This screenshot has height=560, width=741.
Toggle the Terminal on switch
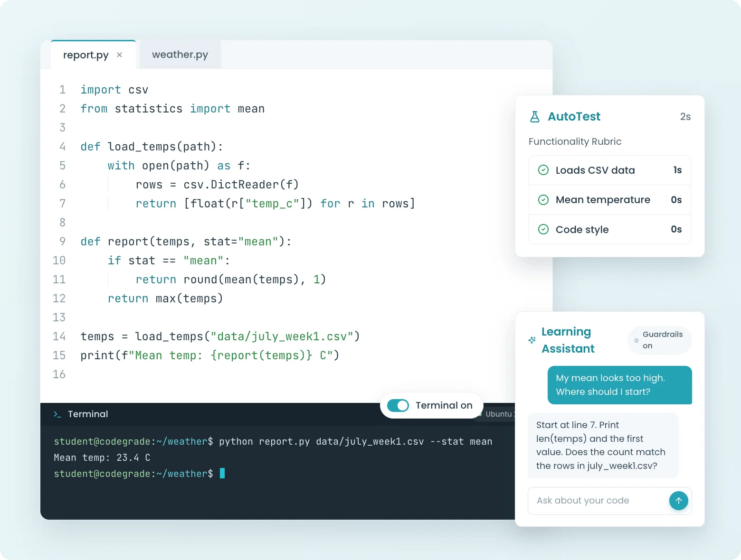398,405
